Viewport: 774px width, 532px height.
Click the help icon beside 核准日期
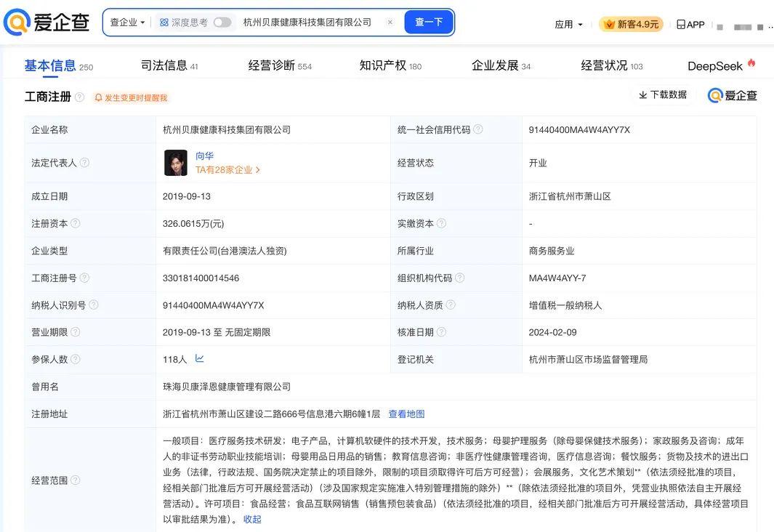click(x=441, y=332)
